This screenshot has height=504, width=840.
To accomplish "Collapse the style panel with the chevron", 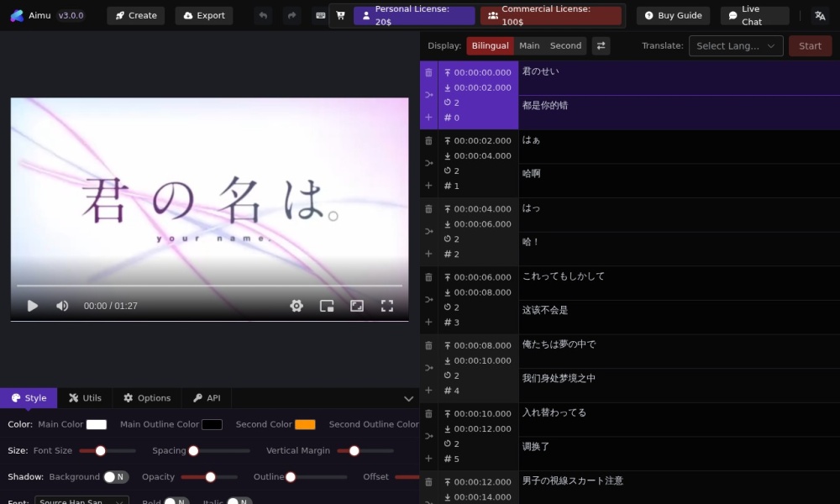I will tap(409, 398).
